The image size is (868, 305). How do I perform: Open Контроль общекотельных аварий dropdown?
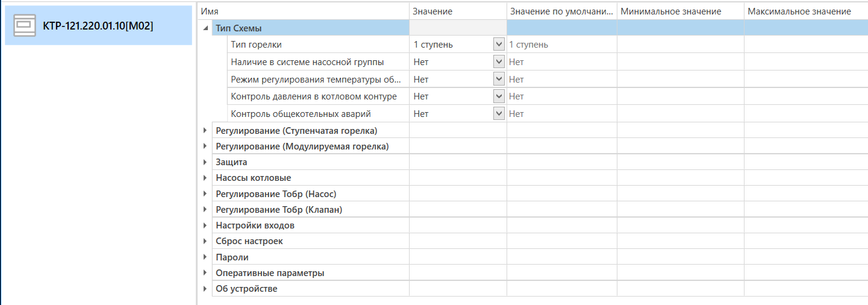point(498,114)
